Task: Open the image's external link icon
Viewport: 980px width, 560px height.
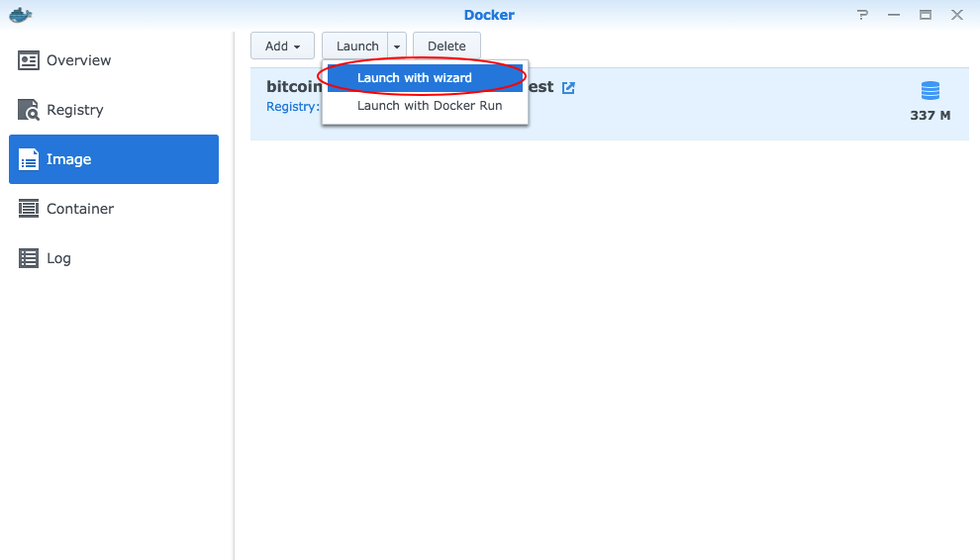Action: click(x=568, y=87)
